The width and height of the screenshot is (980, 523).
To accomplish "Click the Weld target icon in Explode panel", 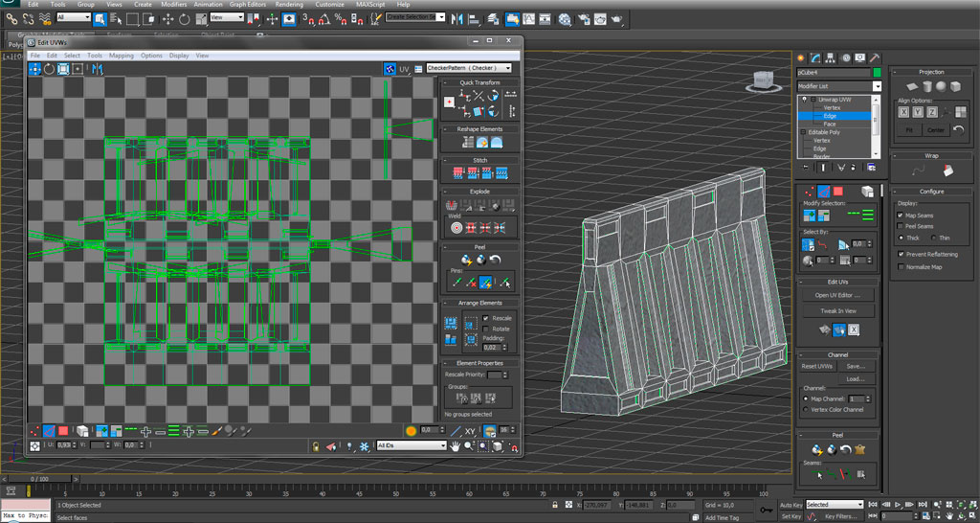I will 457,228.
